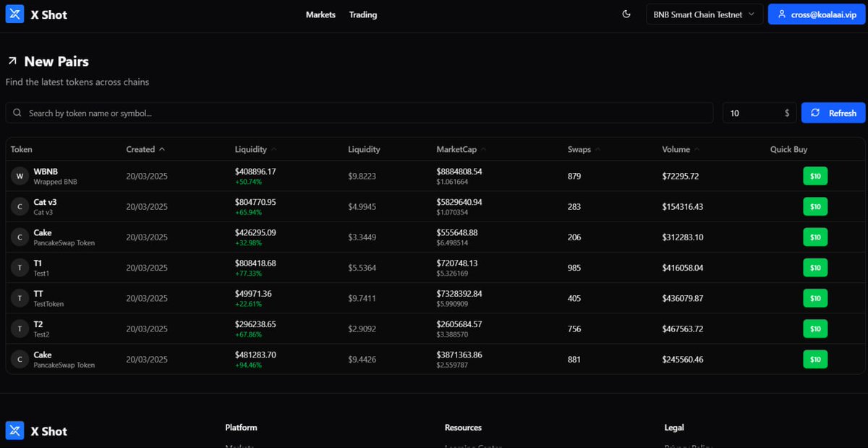Viewport: 868px width, 448px height.
Task: Quick buy $10 of TT
Action: point(815,298)
